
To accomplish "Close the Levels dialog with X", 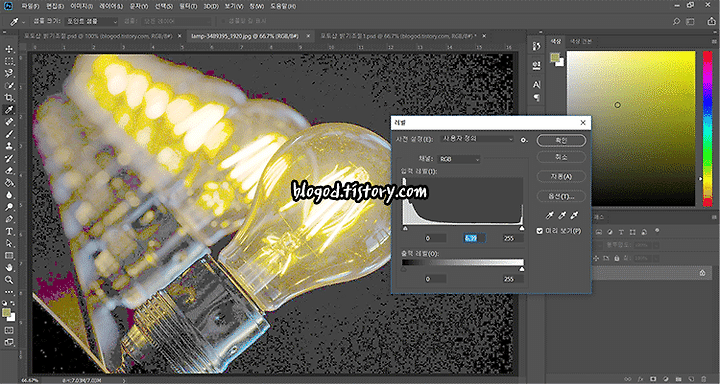I will coord(583,123).
